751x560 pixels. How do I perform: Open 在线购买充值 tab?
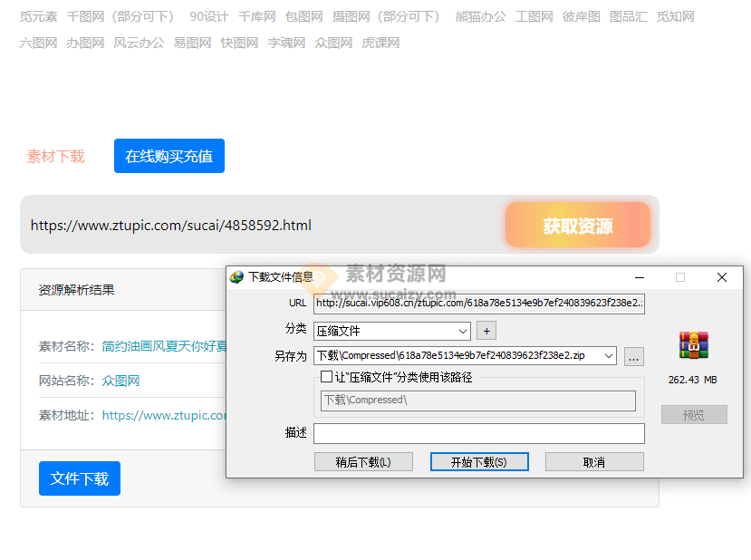click(x=169, y=156)
